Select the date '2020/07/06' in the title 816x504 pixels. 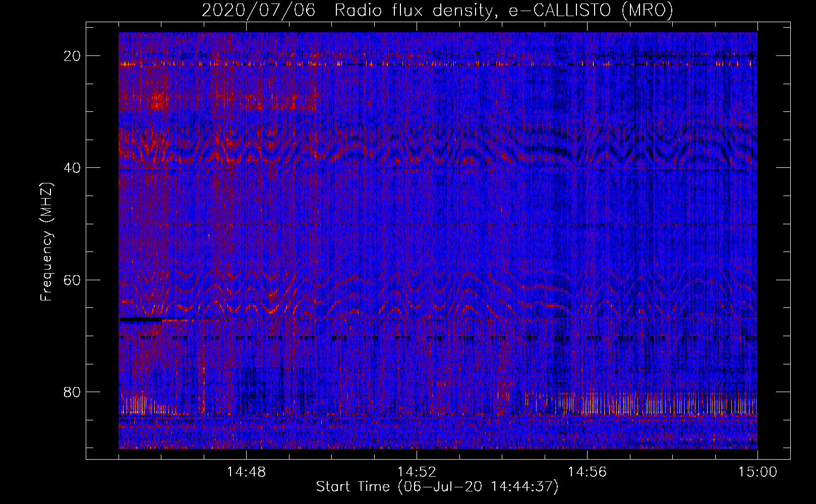click(x=259, y=10)
